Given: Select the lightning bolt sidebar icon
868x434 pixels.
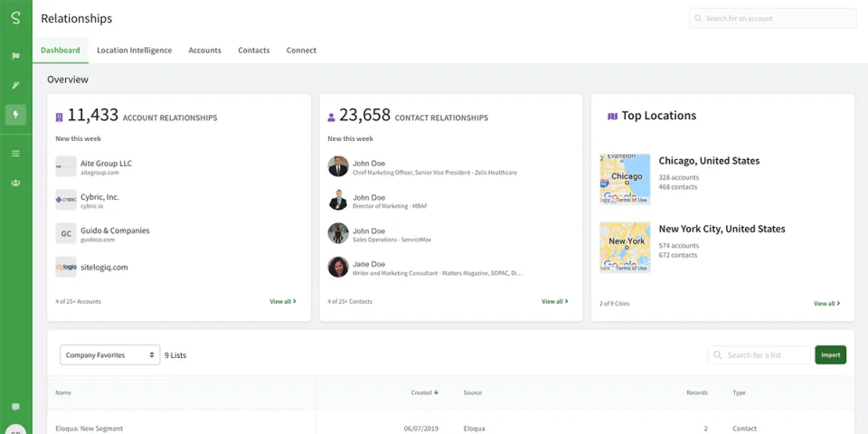Looking at the screenshot, I should click(x=15, y=115).
